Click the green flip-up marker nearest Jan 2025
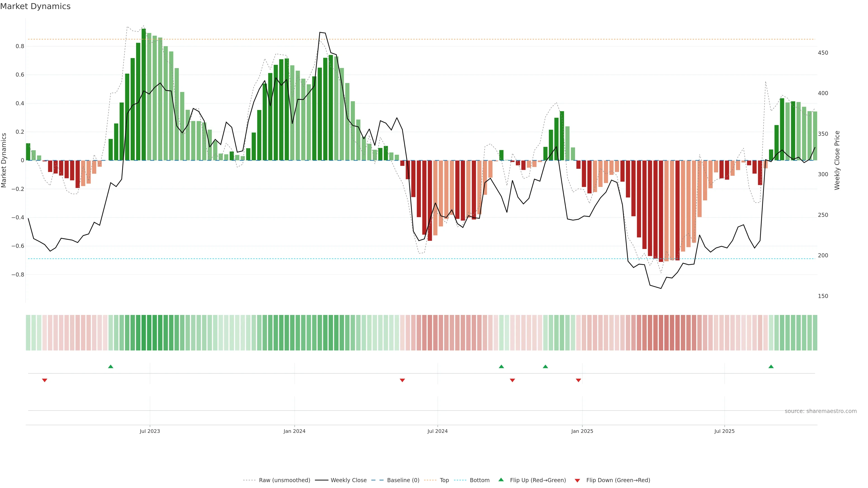 click(545, 366)
